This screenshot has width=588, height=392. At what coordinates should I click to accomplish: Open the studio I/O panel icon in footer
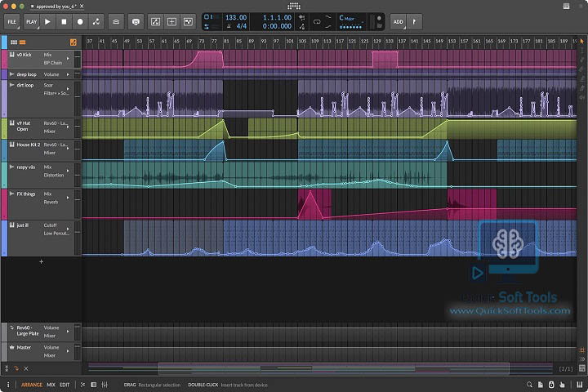(x=551, y=385)
